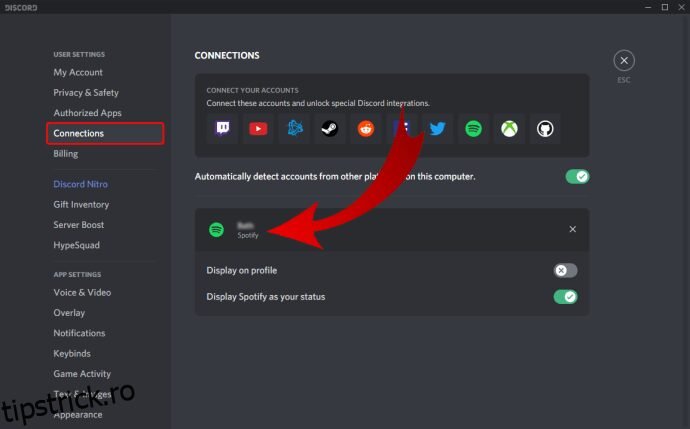Screen dimensions: 690x429
Task: Remove the connected Spotify account with X
Action: [x=573, y=229]
